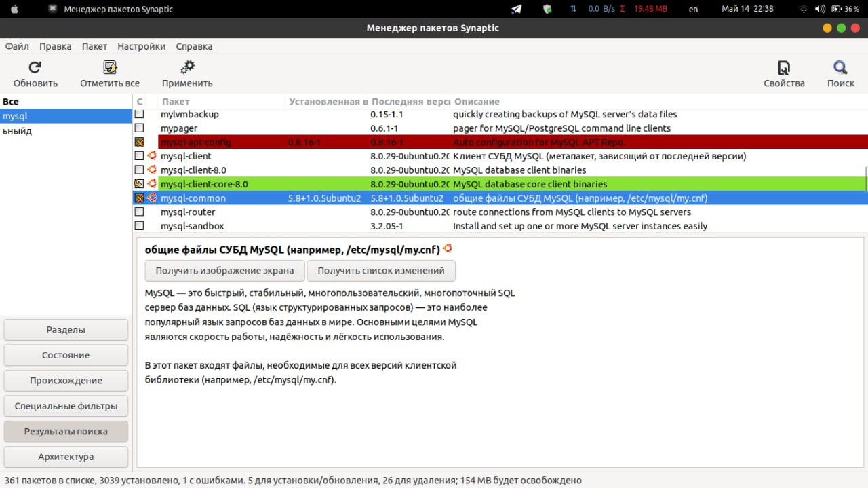Click Ubuntu support icon beside mysql-client-core-8.0

point(152,184)
